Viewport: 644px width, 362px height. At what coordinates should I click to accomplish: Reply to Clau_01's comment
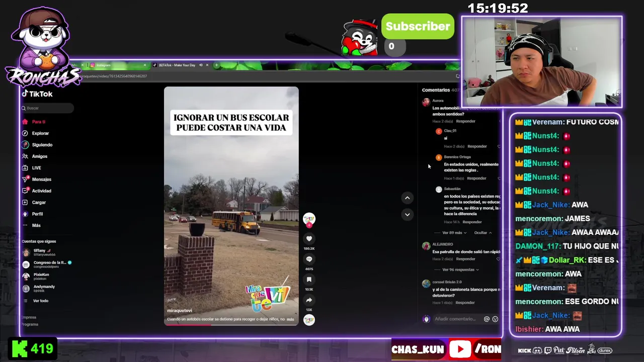coord(477,146)
